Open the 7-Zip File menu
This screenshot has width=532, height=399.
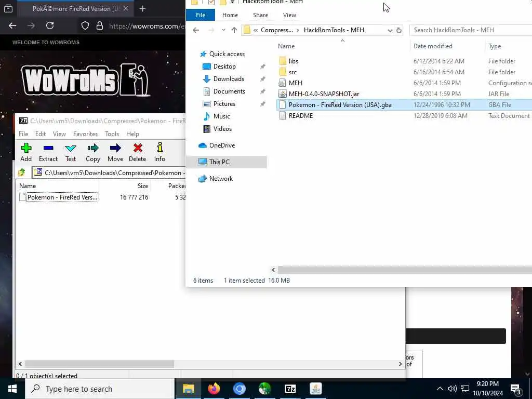(23, 134)
